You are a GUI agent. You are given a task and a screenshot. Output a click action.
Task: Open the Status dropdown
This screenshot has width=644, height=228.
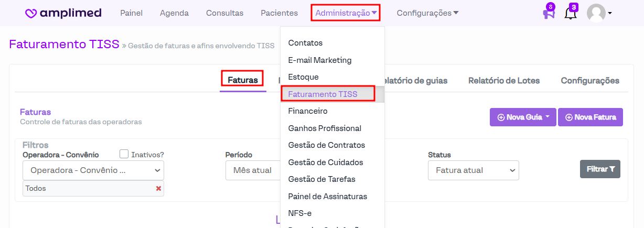[x=473, y=170]
